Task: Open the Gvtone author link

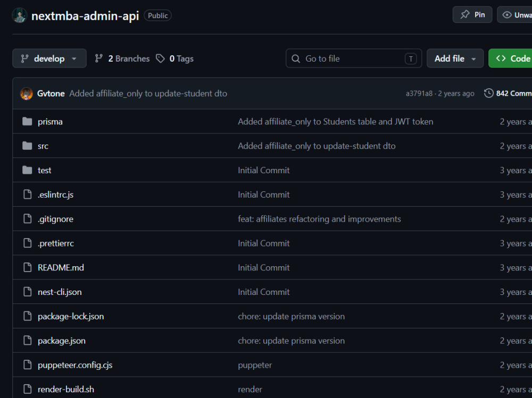Action: tap(51, 94)
